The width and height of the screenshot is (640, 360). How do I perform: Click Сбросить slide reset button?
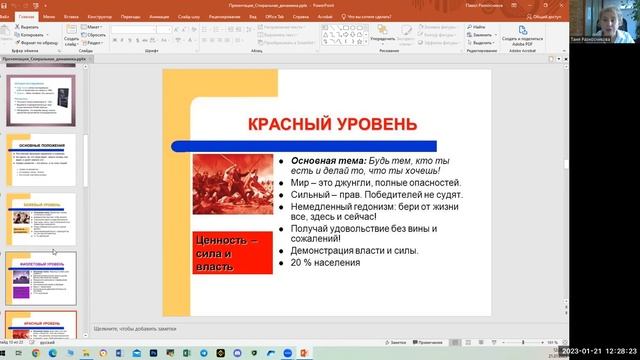(x=93, y=35)
